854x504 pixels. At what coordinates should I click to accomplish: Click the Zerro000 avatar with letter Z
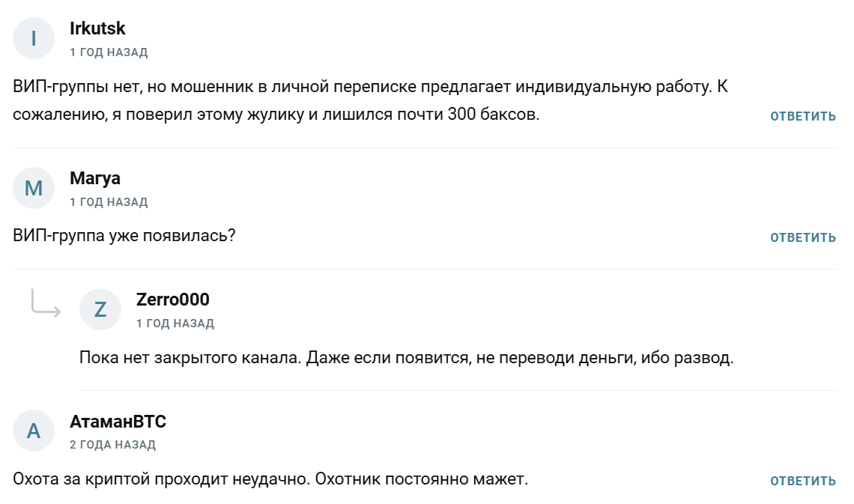(101, 309)
